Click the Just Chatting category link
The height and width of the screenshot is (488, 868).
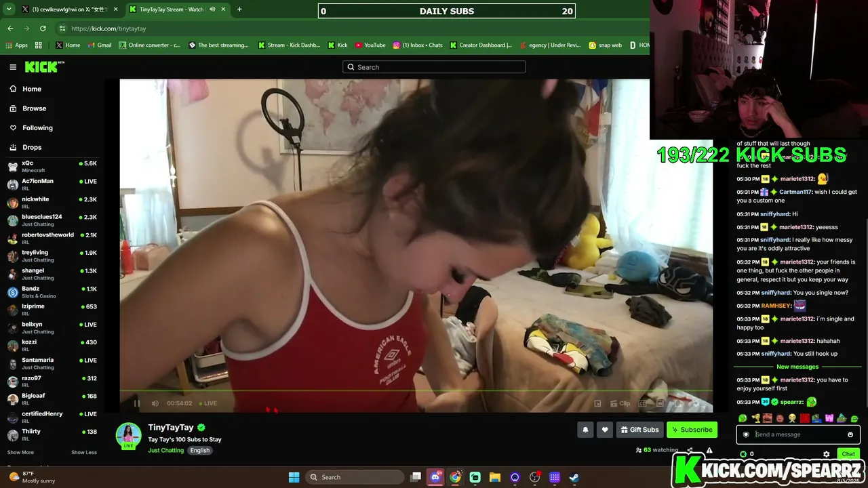tap(166, 450)
